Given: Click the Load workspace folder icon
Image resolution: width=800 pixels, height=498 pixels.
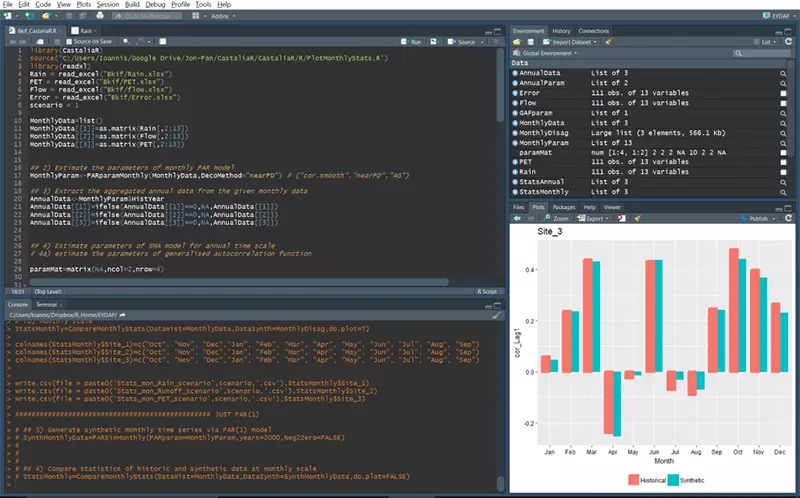Looking at the screenshot, I should [x=517, y=42].
